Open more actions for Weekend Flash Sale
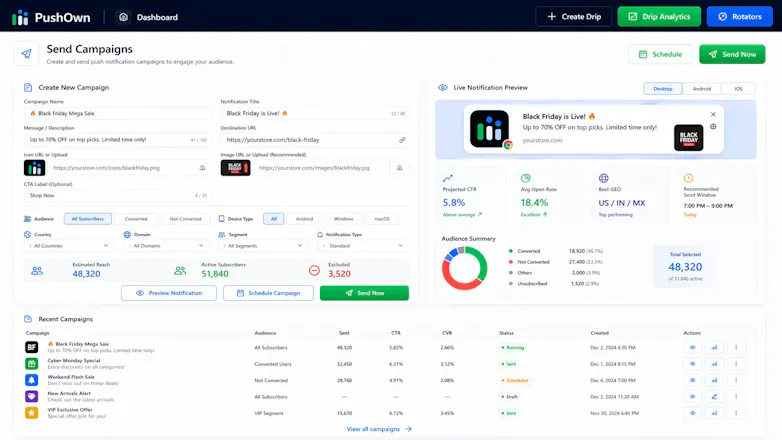Viewport: 782px width, 440px height. pyautogui.click(x=736, y=380)
